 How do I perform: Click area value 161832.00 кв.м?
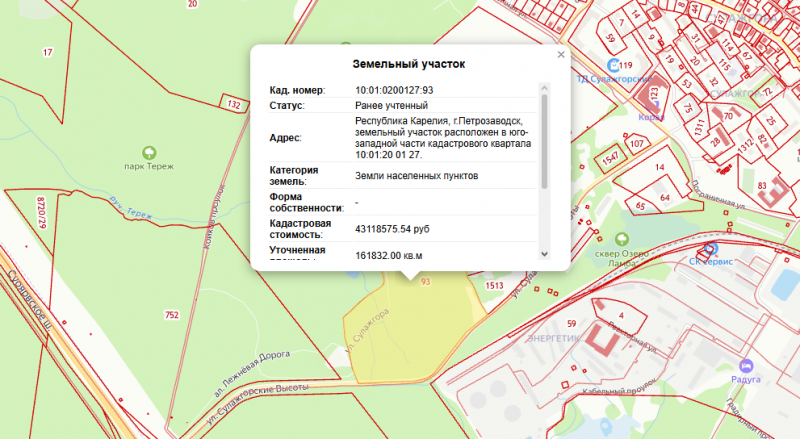[388, 256]
